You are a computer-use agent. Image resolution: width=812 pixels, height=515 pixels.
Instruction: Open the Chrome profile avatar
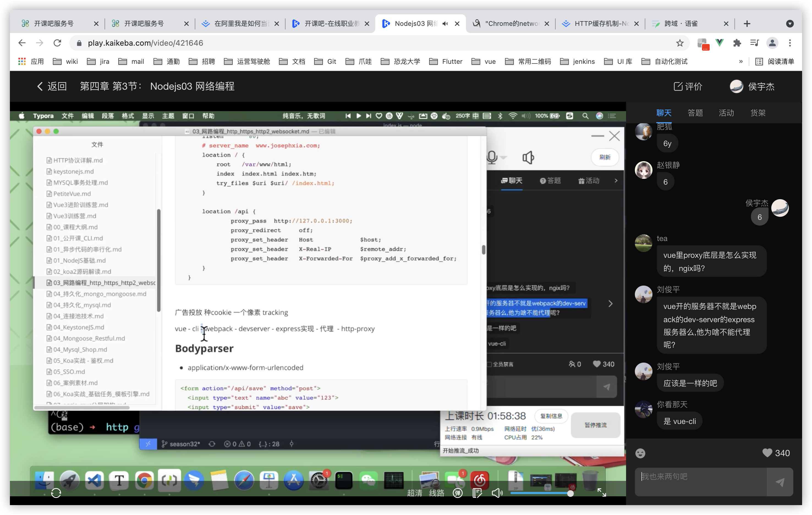point(772,43)
